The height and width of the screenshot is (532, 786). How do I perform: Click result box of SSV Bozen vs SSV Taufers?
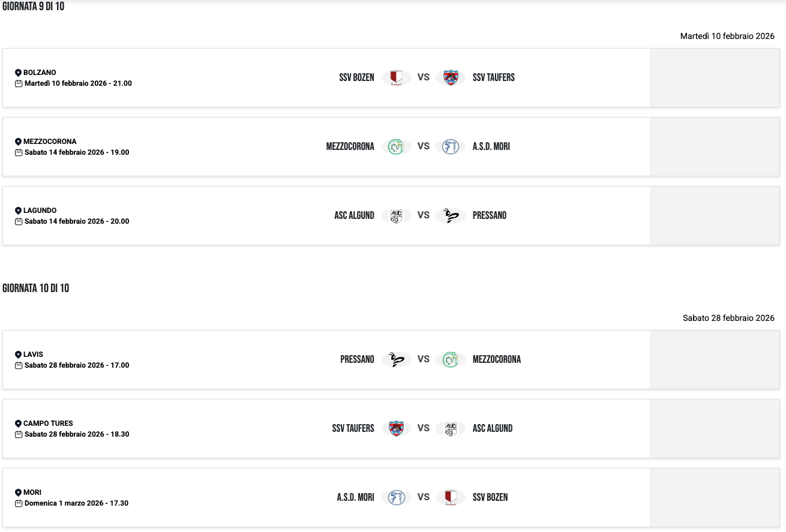pyautogui.click(x=714, y=77)
